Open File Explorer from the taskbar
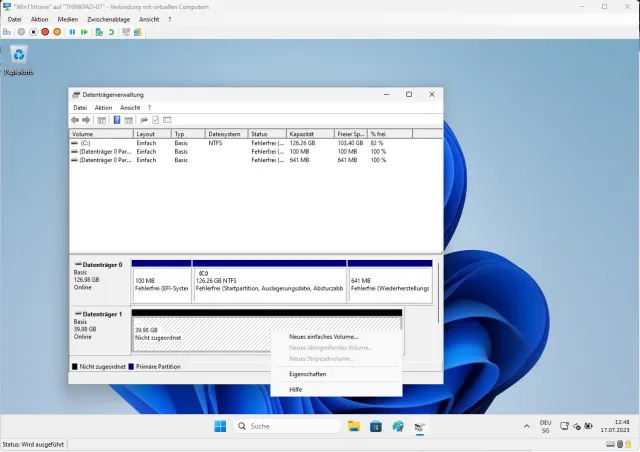Image resolution: width=640 pixels, height=452 pixels. coord(354,426)
